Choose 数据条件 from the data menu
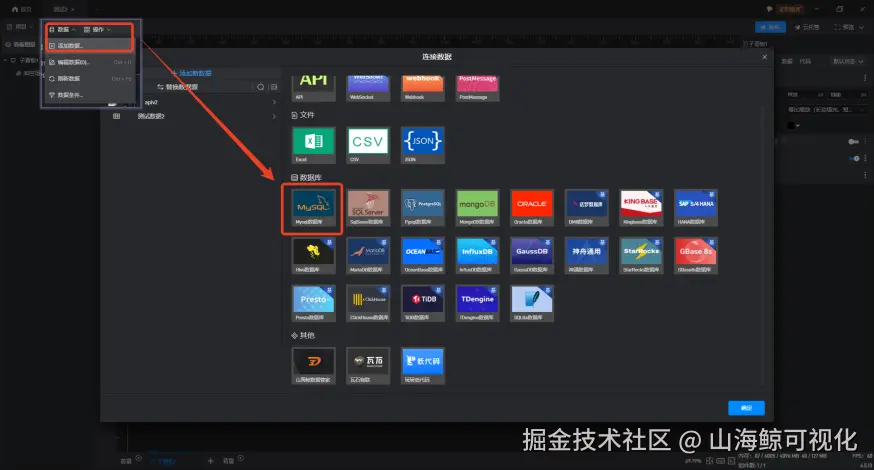This screenshot has height=470, width=874. pyautogui.click(x=89, y=95)
